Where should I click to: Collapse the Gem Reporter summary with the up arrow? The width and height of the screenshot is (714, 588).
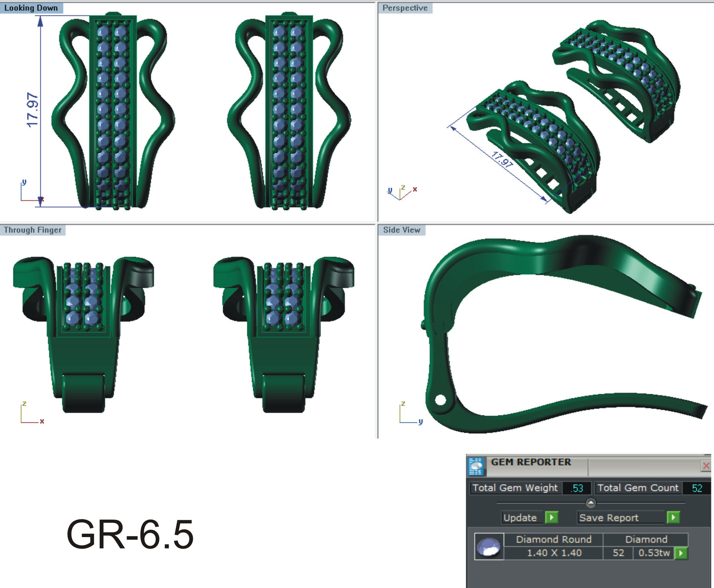[590, 503]
